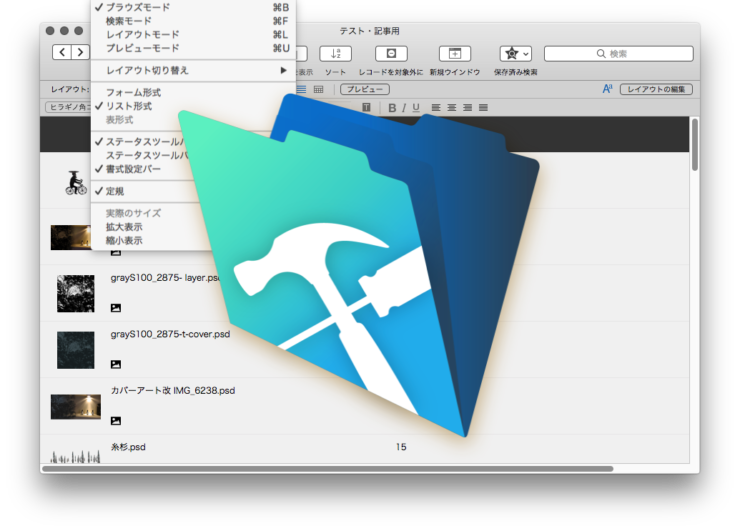Open saved finds (保存済み検索) star dropdown
This screenshot has height=531, width=740.
click(x=516, y=54)
